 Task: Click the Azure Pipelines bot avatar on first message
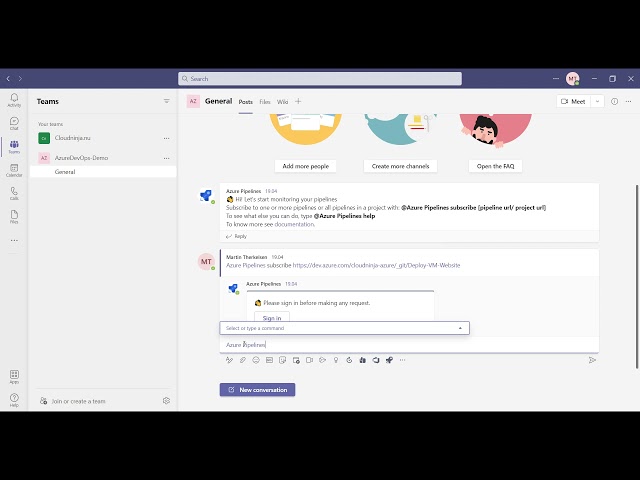(206, 196)
